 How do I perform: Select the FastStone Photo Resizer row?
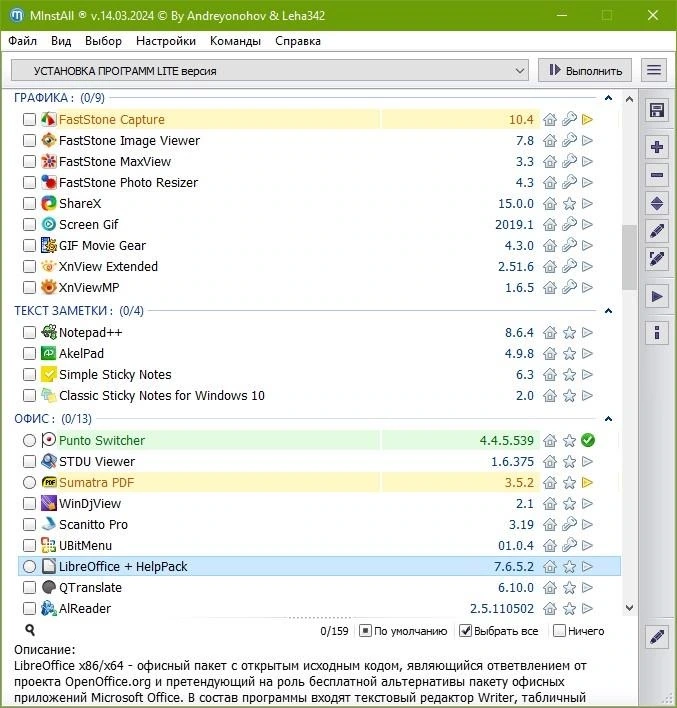coord(319,182)
